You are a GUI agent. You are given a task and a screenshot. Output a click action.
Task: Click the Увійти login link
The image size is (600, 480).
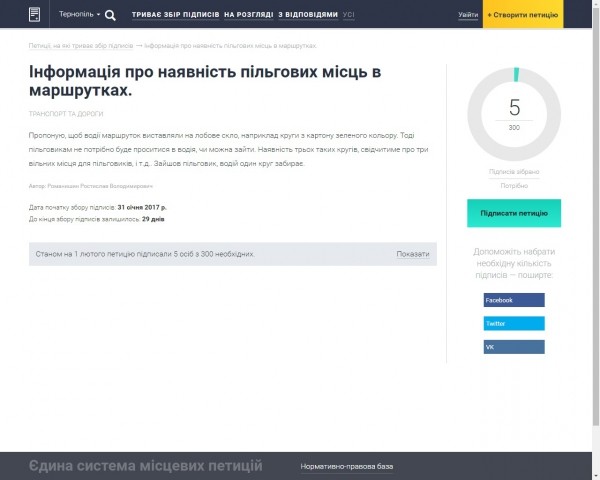[x=468, y=15]
